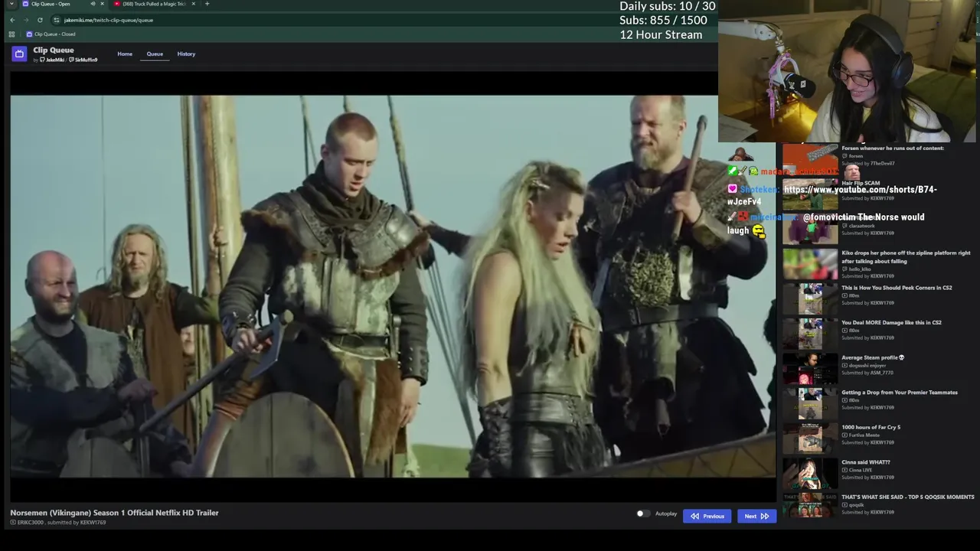Viewport: 980px width, 551px height.
Task: Click ERIKC3000 channel name under the title
Action: pyautogui.click(x=31, y=522)
